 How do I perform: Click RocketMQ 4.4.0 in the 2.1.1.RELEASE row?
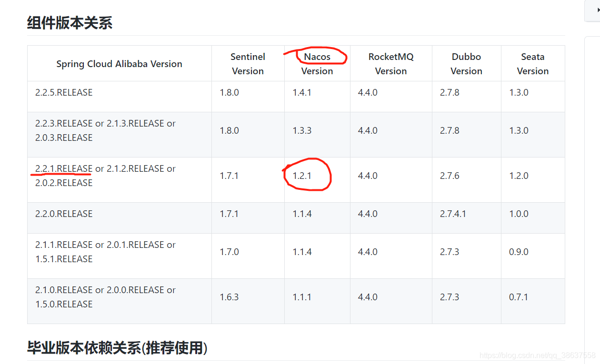[391, 256]
